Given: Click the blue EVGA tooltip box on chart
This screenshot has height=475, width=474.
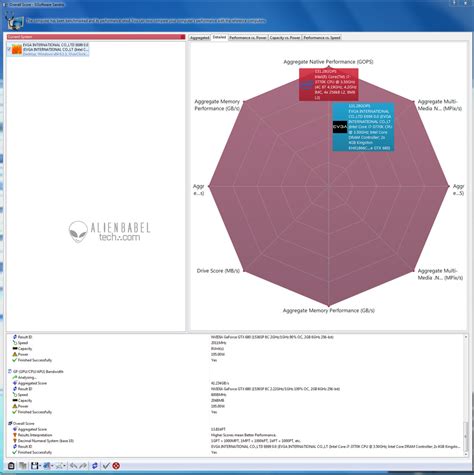Looking at the screenshot, I should tap(363, 127).
